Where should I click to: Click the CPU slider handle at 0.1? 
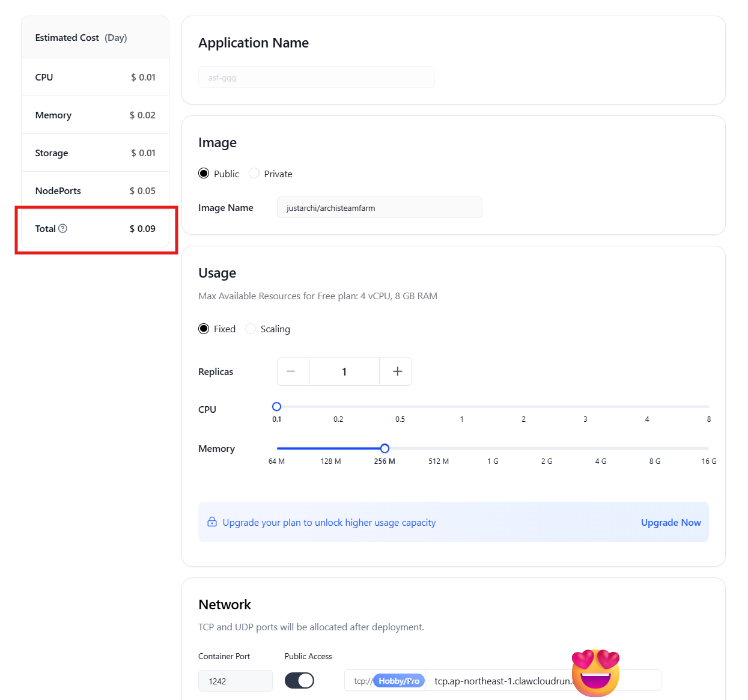click(x=276, y=407)
